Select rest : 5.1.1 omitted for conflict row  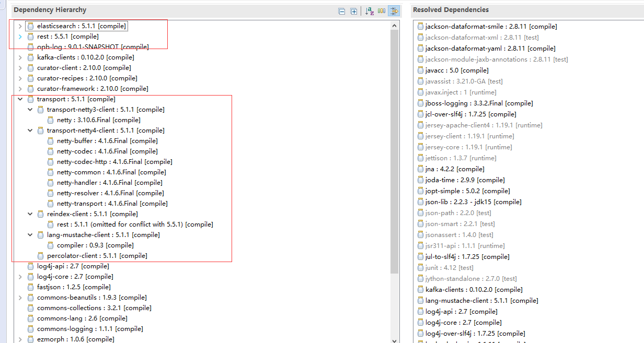pyautogui.click(x=135, y=224)
